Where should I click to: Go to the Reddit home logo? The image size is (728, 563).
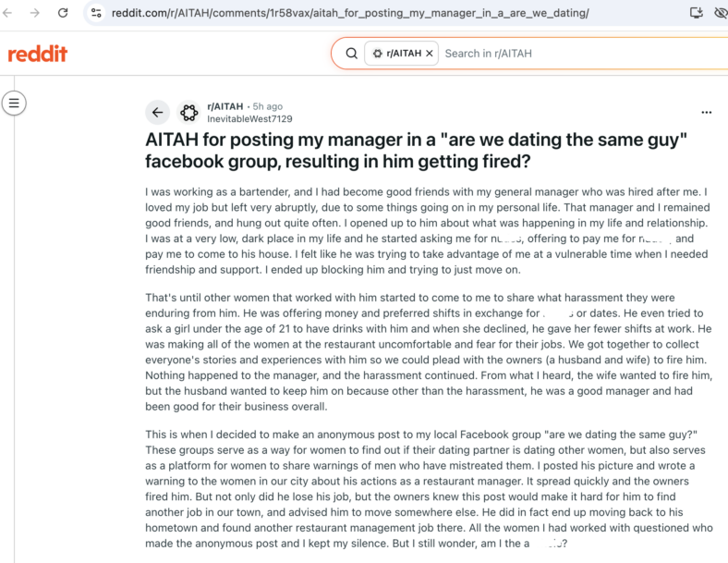(38, 54)
